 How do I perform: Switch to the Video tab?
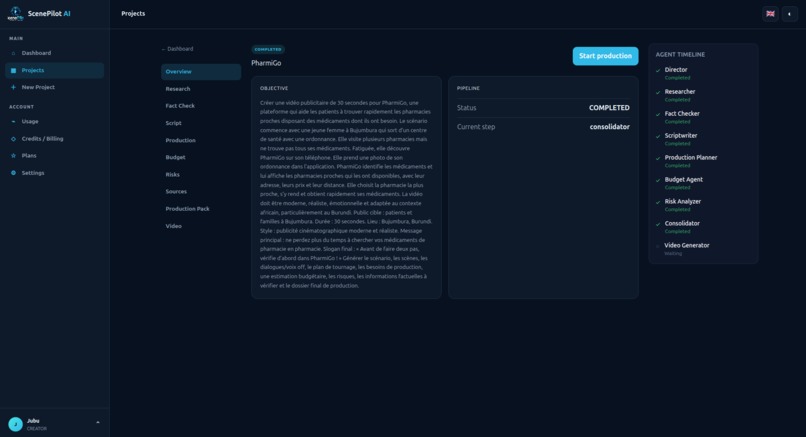201,226
